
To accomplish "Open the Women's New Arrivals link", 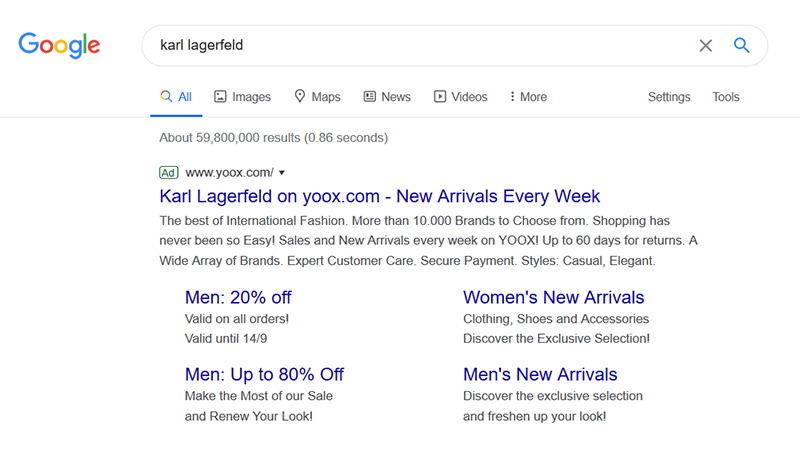I will (553, 297).
